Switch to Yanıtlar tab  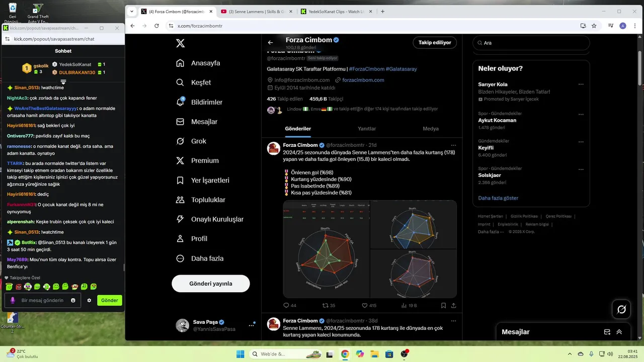pyautogui.click(x=367, y=129)
